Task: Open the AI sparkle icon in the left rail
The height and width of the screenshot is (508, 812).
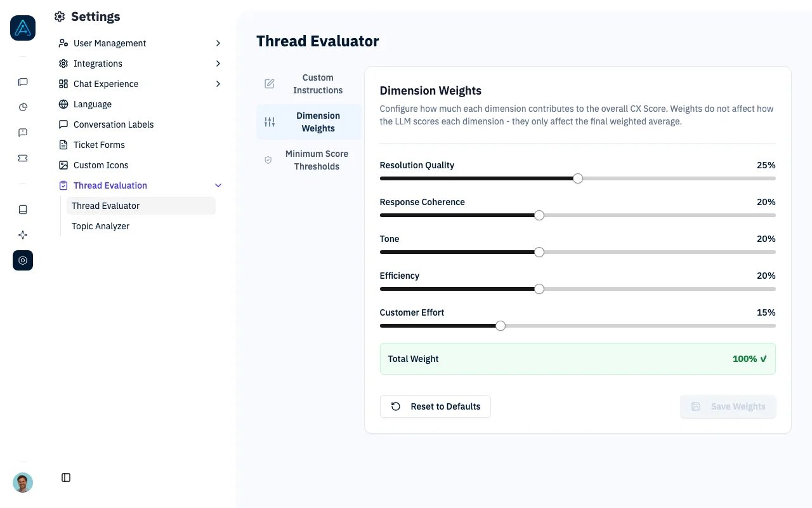Action: tap(23, 235)
